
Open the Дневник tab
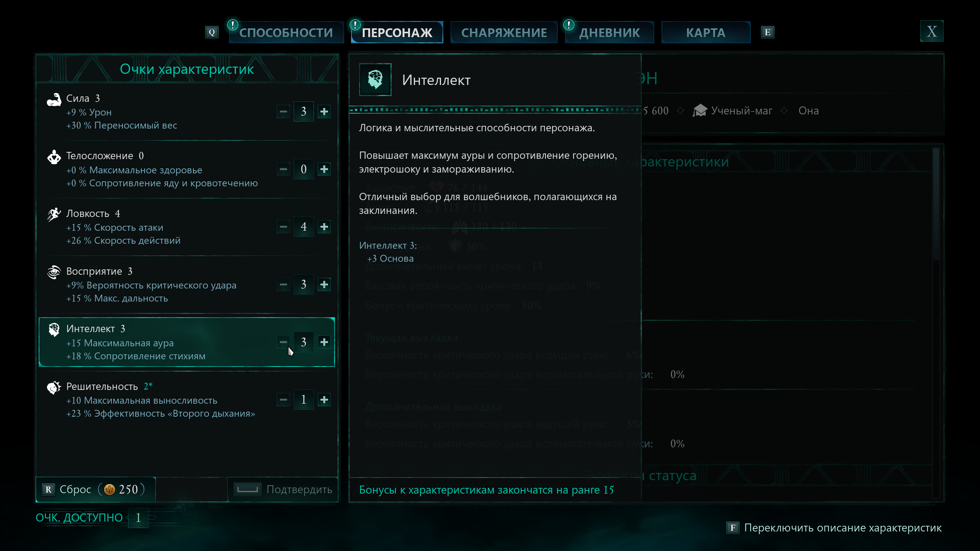pos(609,33)
